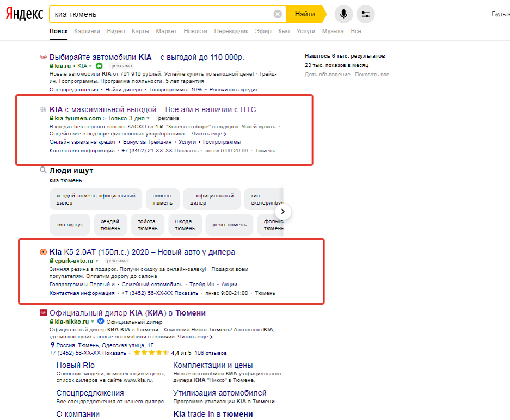Click the microphone icon for voice search

pyautogui.click(x=343, y=14)
